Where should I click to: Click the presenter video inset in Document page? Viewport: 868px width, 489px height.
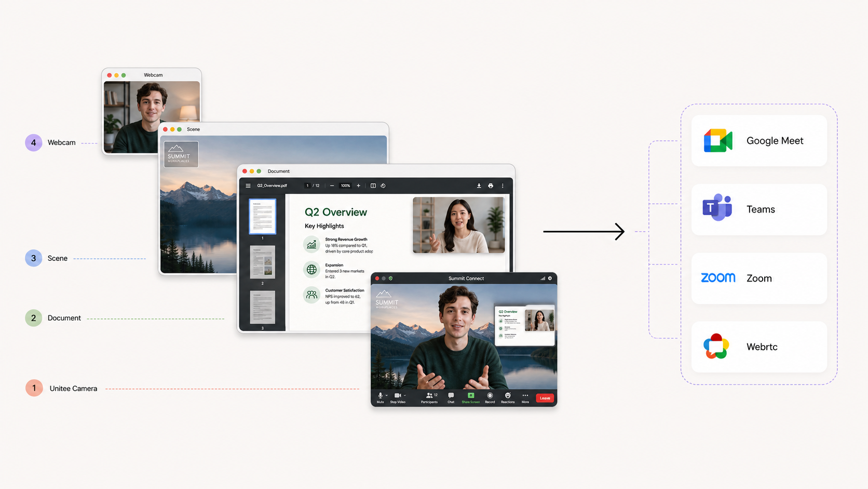[458, 225]
